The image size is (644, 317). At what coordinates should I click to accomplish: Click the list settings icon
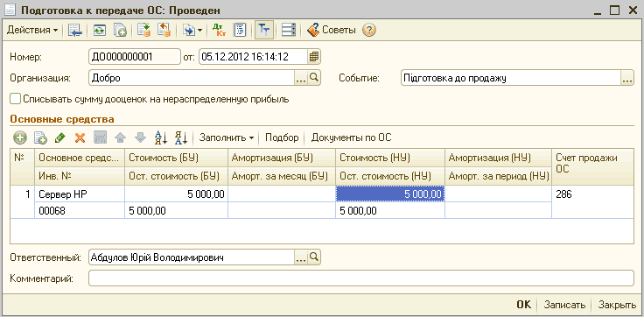pos(289,31)
